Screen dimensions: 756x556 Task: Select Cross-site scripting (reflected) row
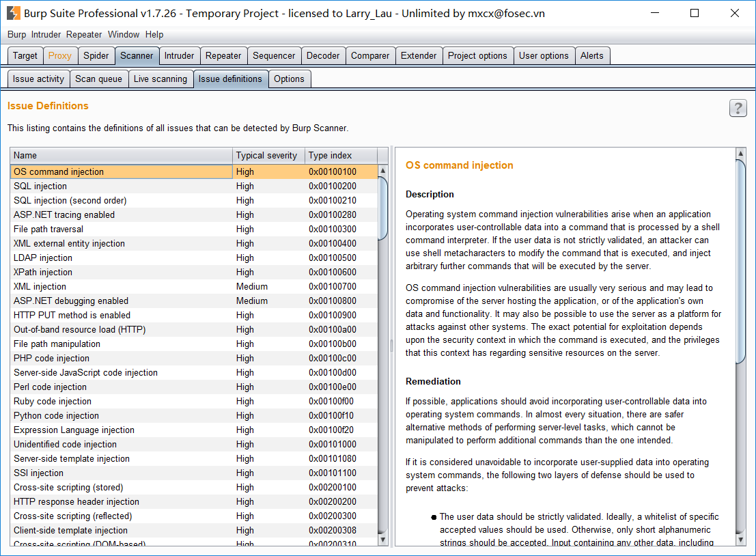click(194, 516)
